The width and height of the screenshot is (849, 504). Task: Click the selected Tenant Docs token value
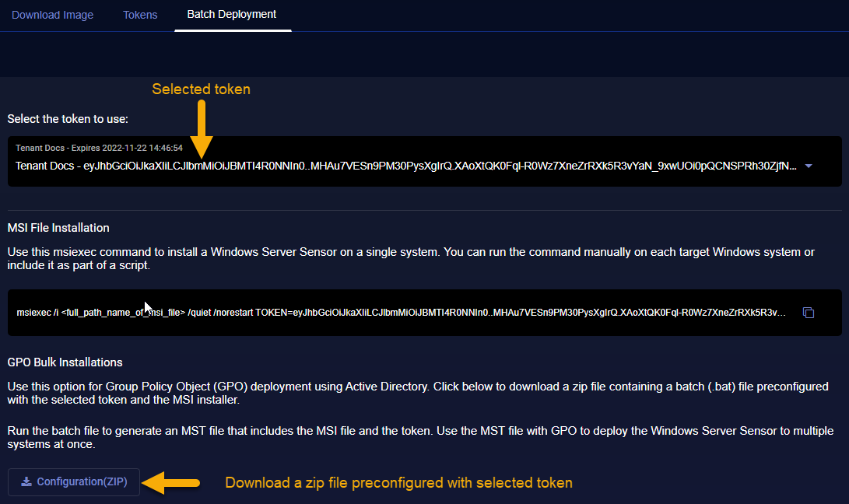click(x=405, y=166)
